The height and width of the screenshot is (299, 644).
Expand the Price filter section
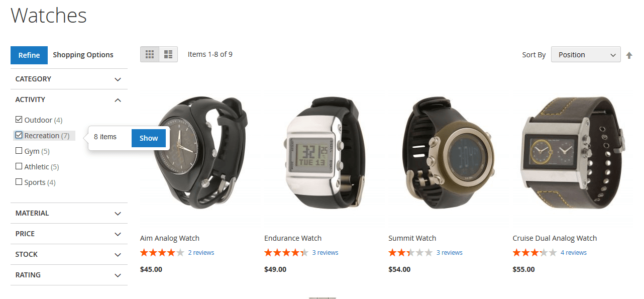(69, 234)
